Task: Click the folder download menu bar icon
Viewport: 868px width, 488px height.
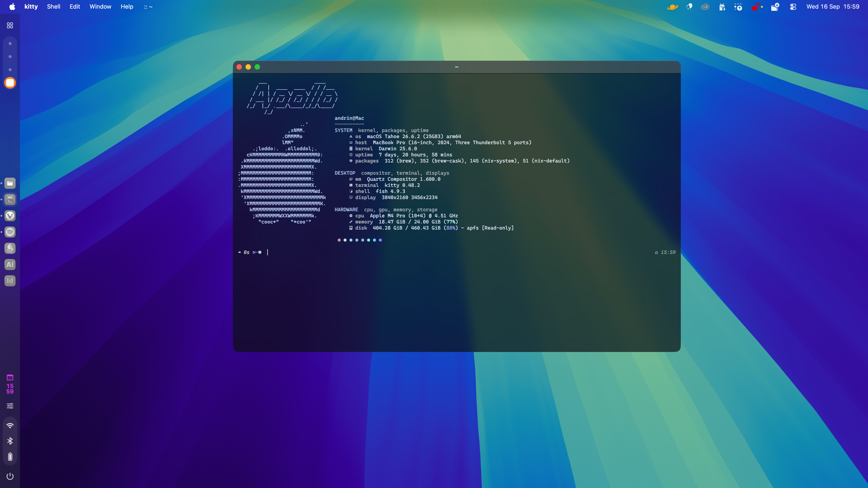Action: tap(775, 7)
